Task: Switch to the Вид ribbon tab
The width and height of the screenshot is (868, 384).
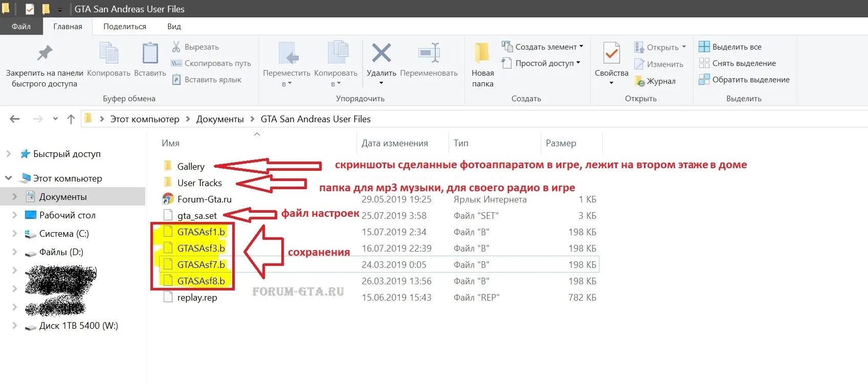Action: [174, 26]
